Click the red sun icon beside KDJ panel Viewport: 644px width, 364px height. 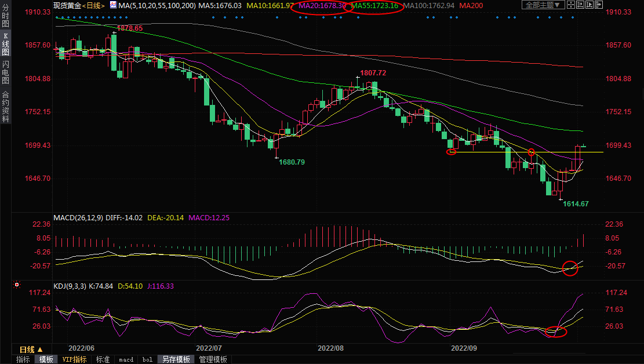pos(17,285)
